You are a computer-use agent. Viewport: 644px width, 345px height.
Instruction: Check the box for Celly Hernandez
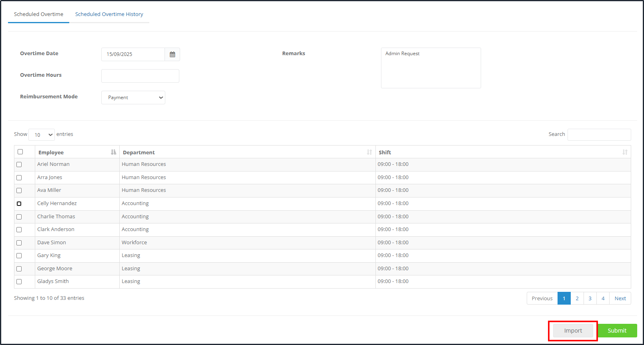point(19,203)
